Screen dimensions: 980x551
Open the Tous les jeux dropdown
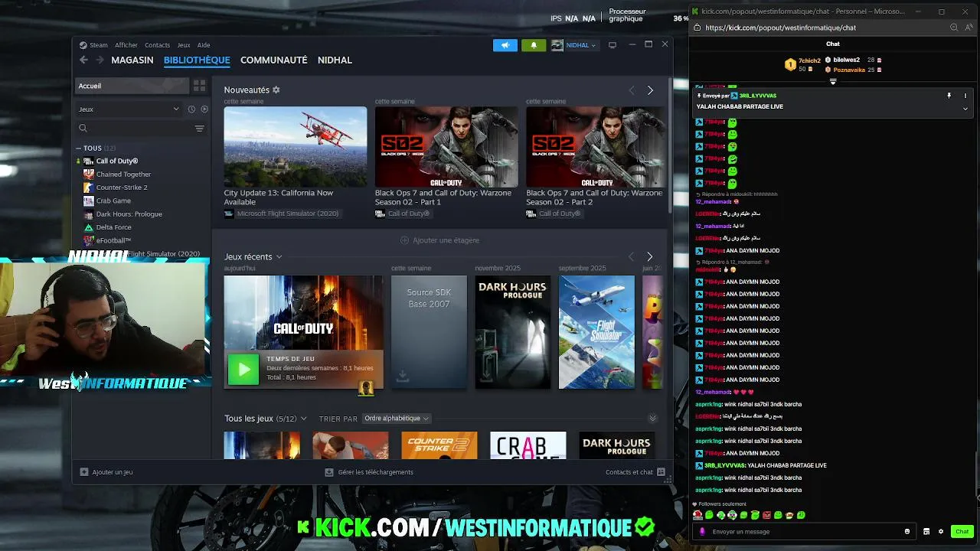(x=304, y=419)
